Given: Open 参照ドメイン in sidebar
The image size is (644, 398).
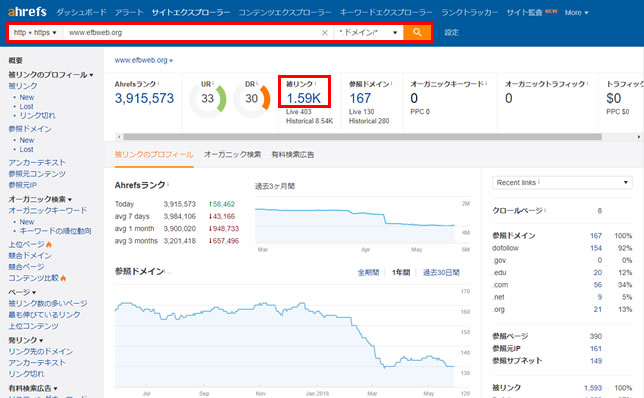Looking at the screenshot, I should pos(30,129).
